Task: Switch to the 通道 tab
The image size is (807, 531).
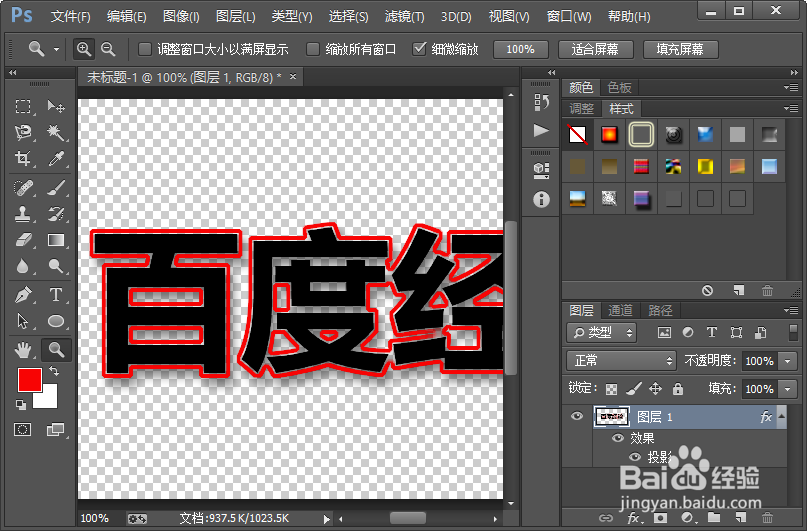Action: (x=620, y=310)
